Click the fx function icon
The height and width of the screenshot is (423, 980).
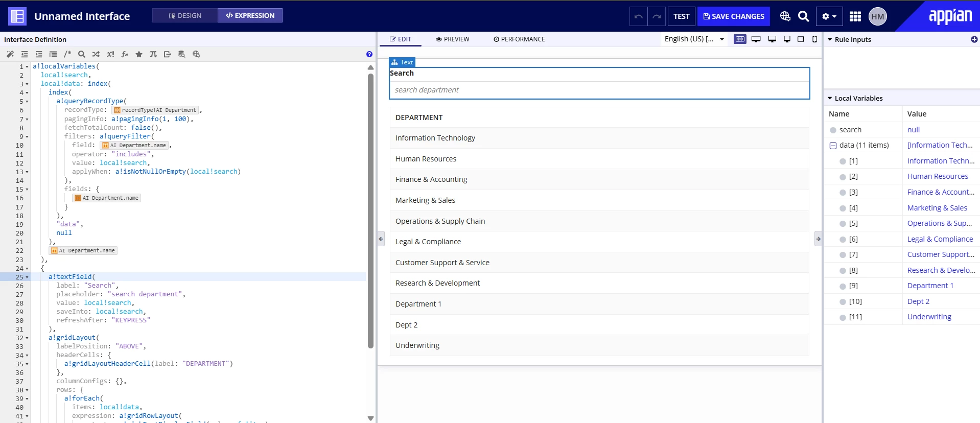click(x=125, y=54)
